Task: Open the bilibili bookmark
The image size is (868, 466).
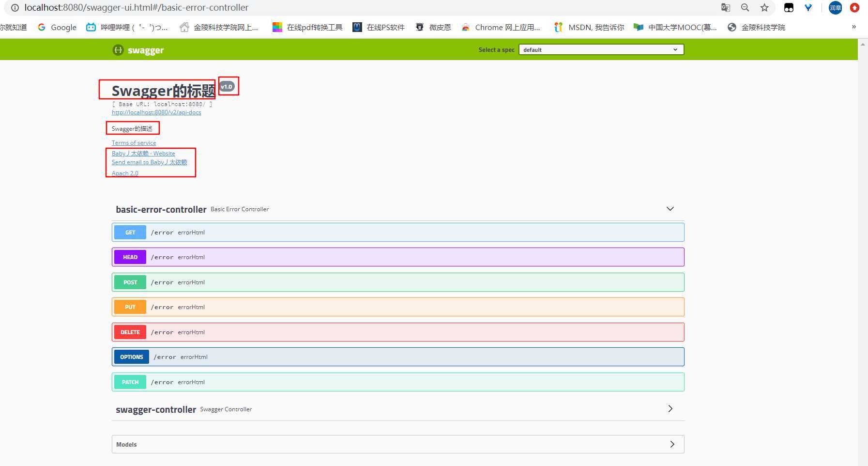Action: click(x=127, y=27)
